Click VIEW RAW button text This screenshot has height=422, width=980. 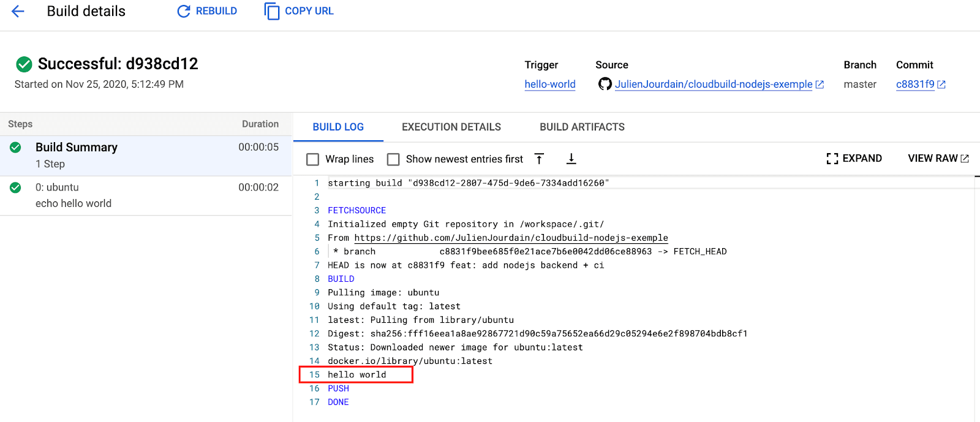tap(933, 159)
